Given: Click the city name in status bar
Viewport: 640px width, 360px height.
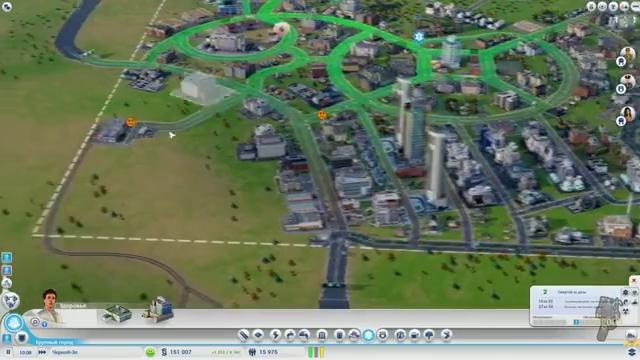Looking at the screenshot, I should pyautogui.click(x=65, y=352).
